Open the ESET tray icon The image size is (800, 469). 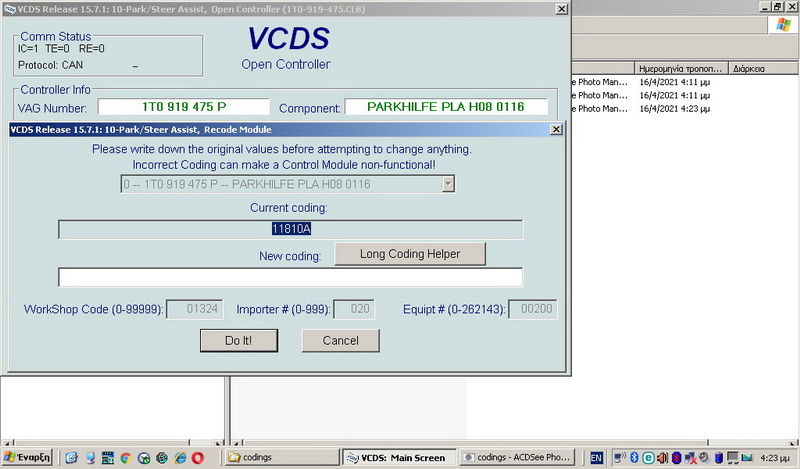coord(648,458)
